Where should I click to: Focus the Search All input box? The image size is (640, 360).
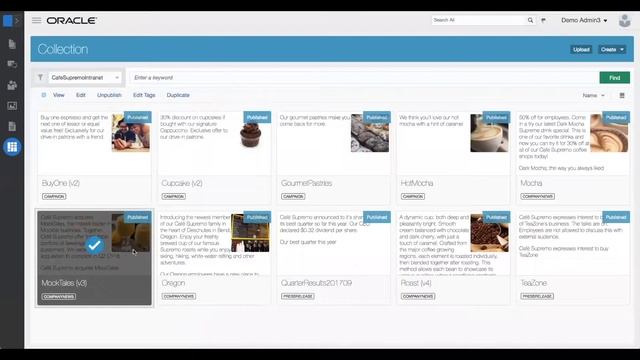[478, 20]
